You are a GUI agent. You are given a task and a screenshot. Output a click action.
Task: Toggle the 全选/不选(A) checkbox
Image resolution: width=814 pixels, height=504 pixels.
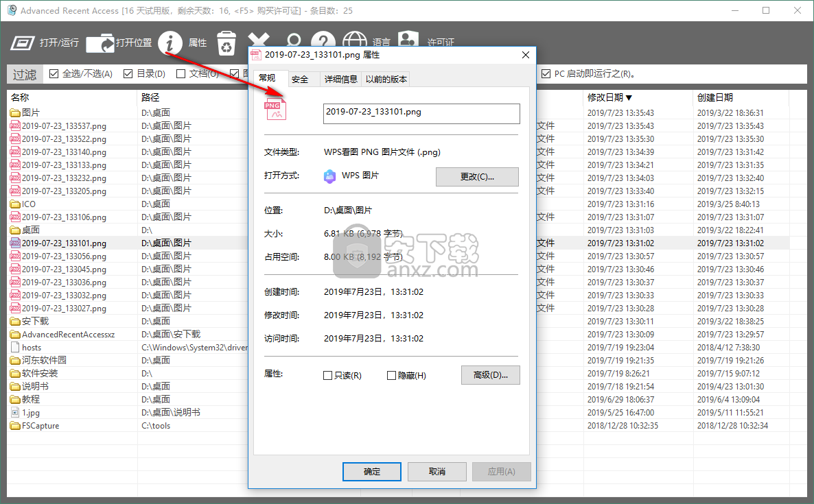point(54,73)
